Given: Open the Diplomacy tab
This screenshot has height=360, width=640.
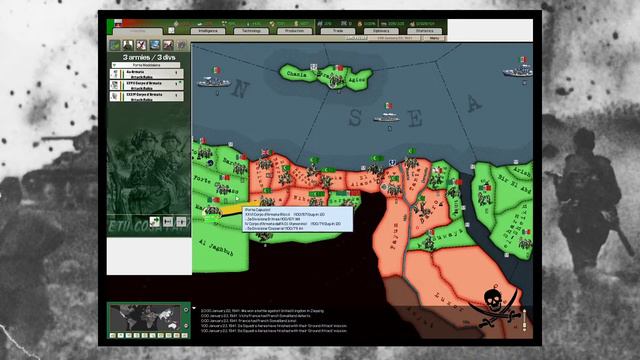Looking at the screenshot, I should tap(381, 31).
